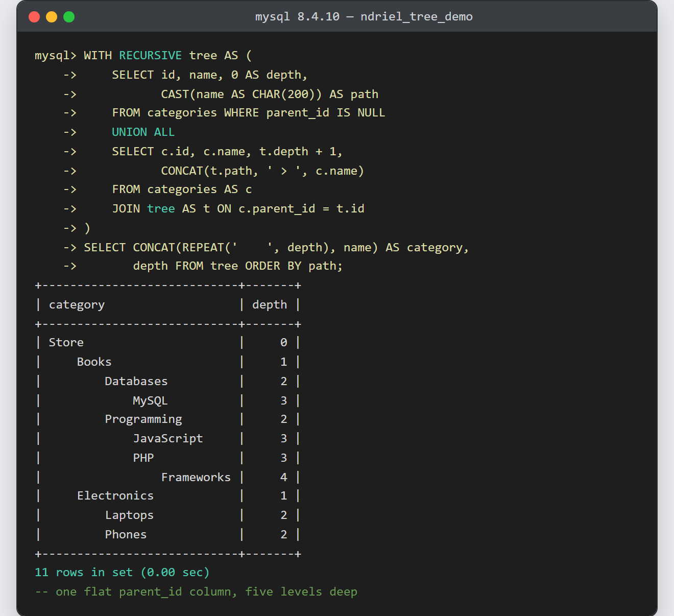Click '11 rows in set (0.00 sec)' status
The height and width of the screenshot is (616, 674).
point(122,573)
